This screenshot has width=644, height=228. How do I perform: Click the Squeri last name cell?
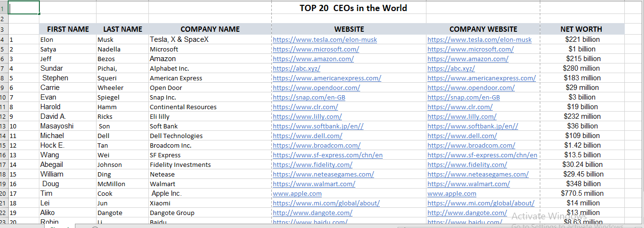click(122, 78)
